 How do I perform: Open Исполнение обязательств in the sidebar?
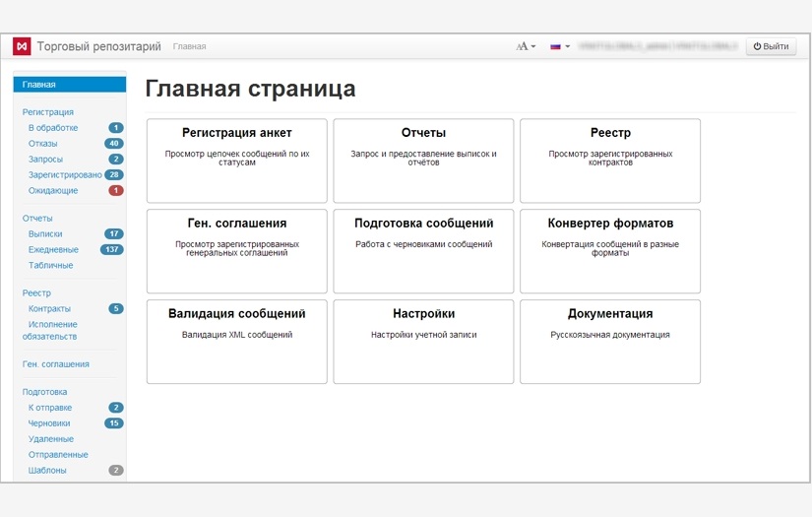point(50,331)
